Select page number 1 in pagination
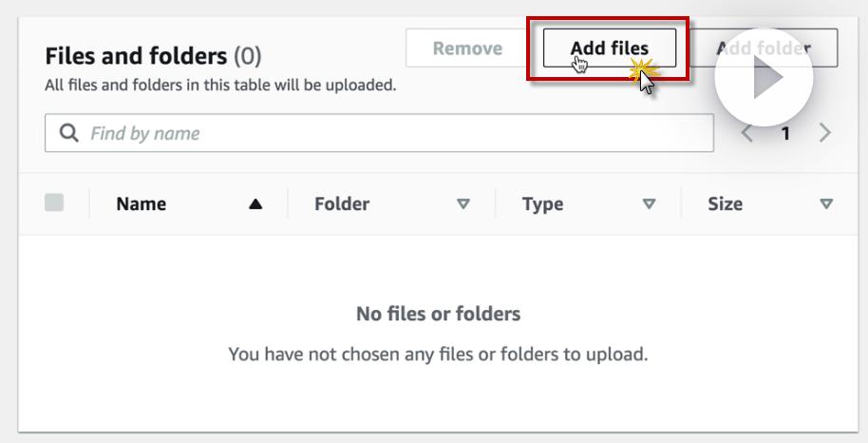This screenshot has width=868, height=443. coord(785,133)
